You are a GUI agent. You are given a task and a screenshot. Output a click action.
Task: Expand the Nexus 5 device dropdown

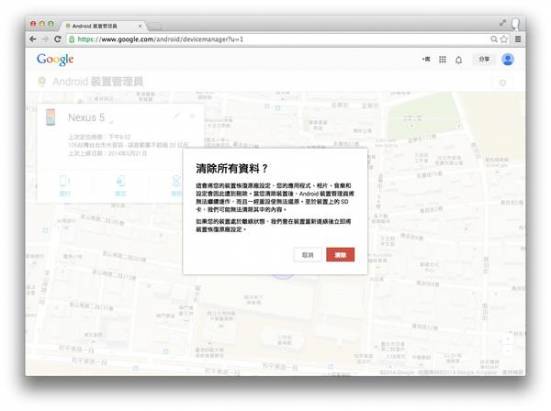pyautogui.click(x=111, y=121)
